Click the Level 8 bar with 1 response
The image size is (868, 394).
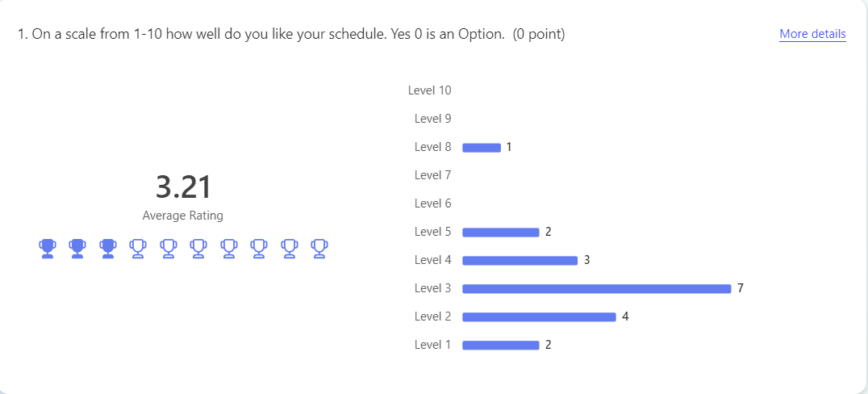coord(482,148)
